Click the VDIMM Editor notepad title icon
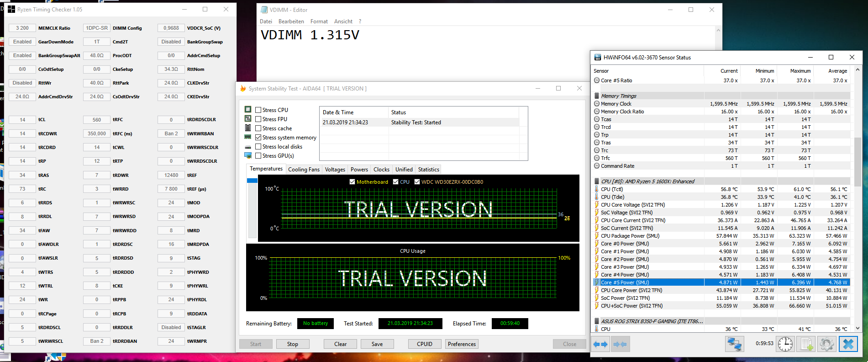Screen dimensions: 868x362 264,10
